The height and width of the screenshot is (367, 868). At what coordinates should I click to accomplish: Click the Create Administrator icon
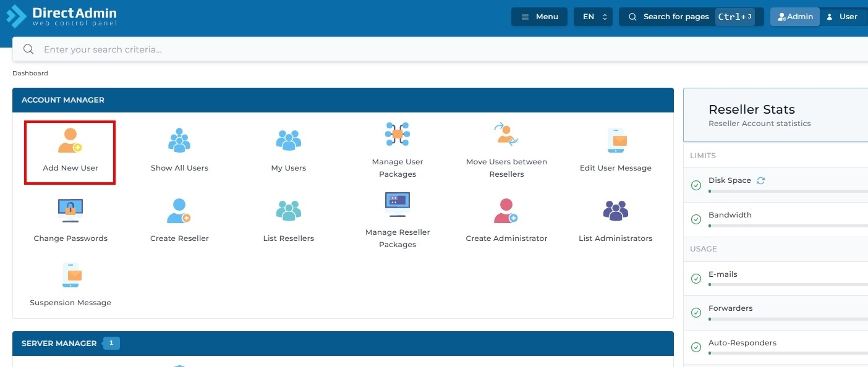click(506, 211)
